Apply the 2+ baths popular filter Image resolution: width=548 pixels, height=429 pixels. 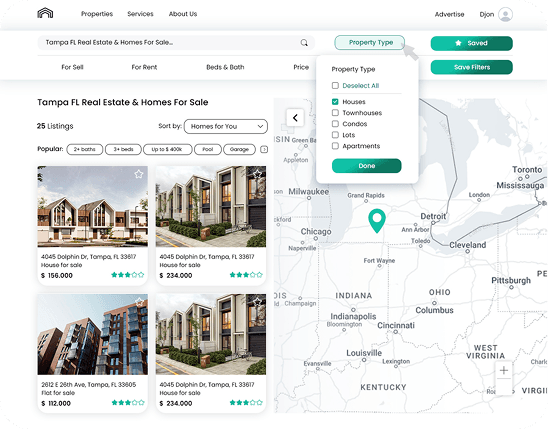pyautogui.click(x=85, y=149)
